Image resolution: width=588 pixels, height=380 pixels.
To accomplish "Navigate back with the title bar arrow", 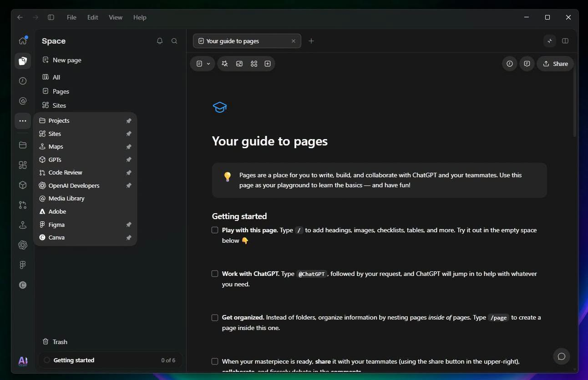I will pos(20,17).
